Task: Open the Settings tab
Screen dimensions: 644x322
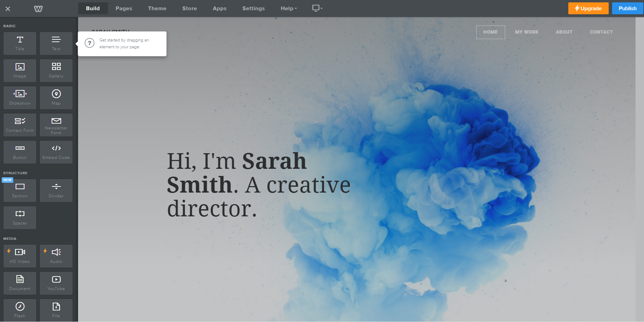Action: click(254, 8)
